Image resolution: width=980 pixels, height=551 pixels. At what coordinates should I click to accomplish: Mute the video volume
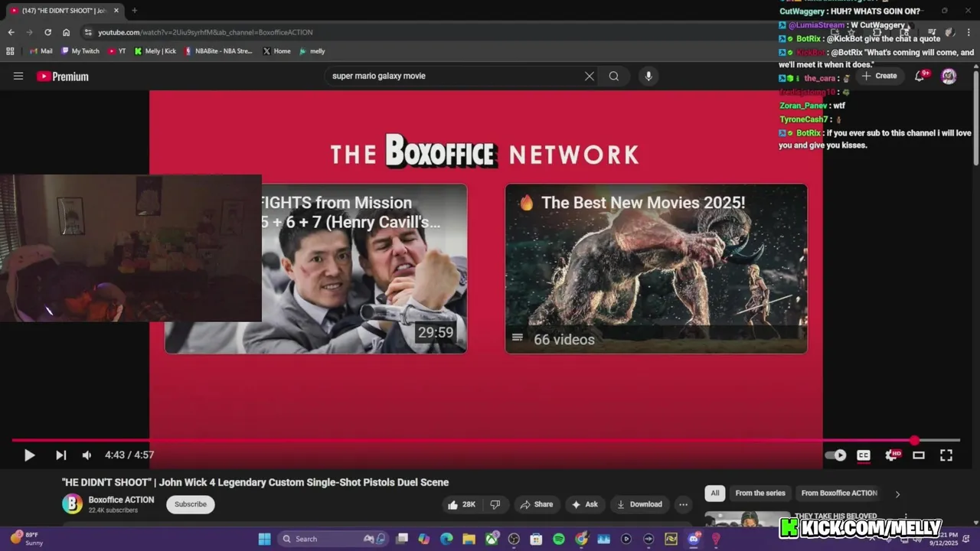[87, 455]
